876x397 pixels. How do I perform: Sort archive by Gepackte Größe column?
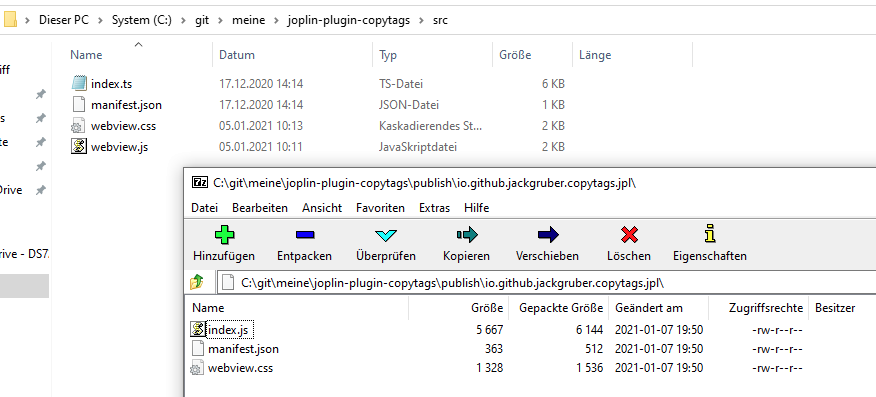click(x=561, y=308)
